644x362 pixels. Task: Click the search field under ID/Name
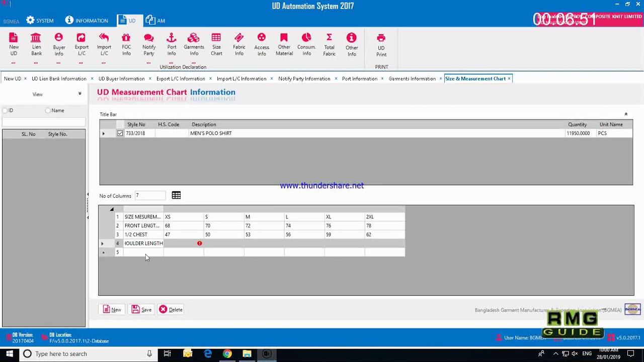(x=44, y=122)
